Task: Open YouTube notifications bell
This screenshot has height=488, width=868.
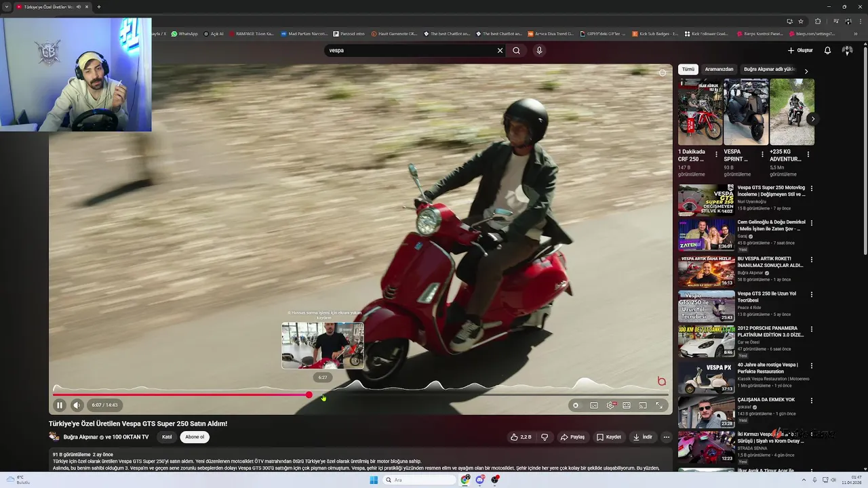Action: [x=827, y=50]
